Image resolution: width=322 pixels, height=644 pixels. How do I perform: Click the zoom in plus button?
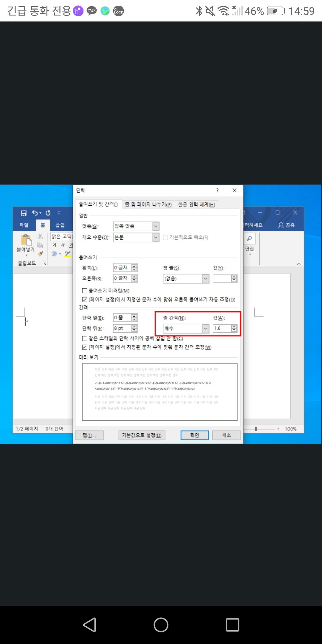278,429
